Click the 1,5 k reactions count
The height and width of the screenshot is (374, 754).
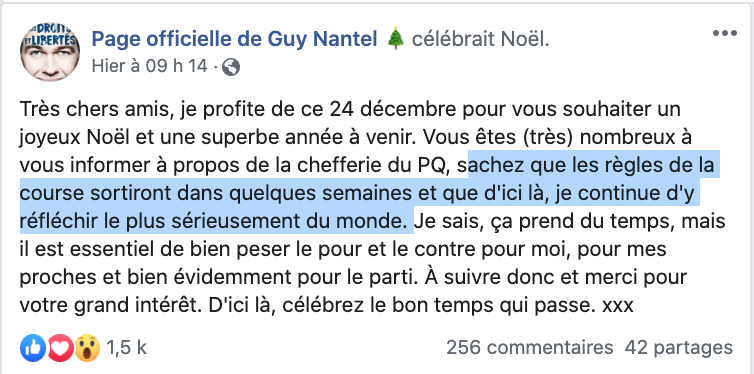126,348
